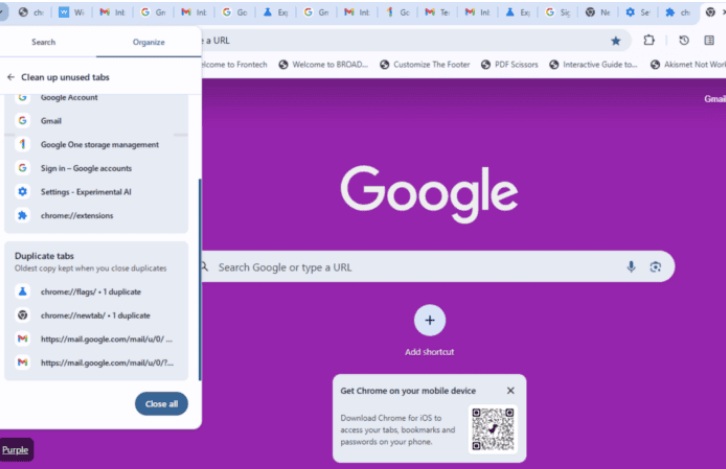Select mail.google.com/mail/u/0/ ... entry
Viewport: 726px width, 469px height.
coord(96,339)
